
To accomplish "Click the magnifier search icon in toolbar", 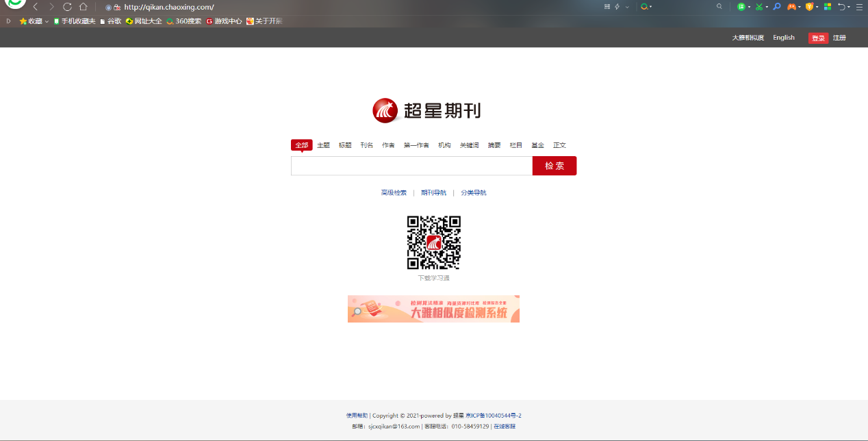I will click(x=719, y=7).
